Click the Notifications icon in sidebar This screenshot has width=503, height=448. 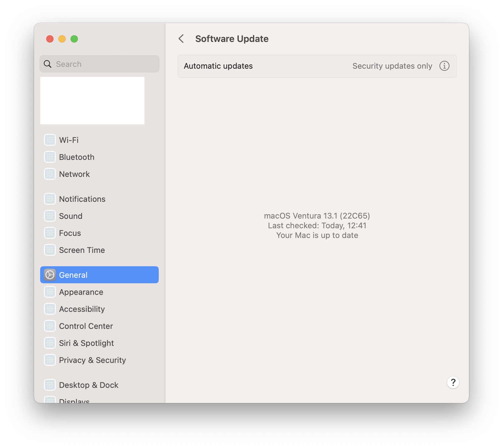click(x=50, y=199)
